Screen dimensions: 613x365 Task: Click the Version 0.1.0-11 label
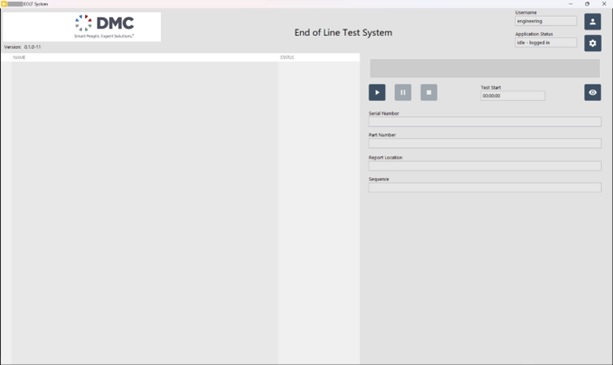click(x=23, y=47)
